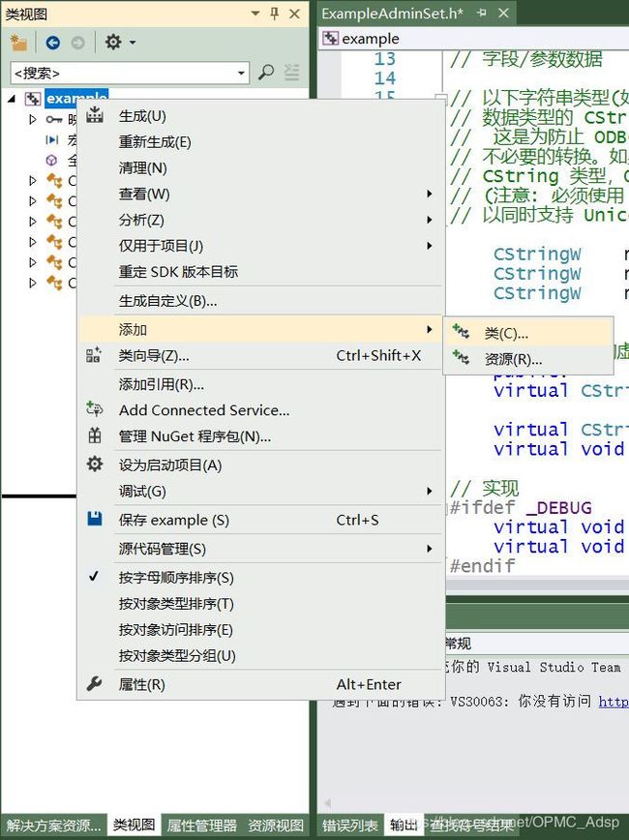The image size is (629, 840).
Task: Click the new folder icon in Class View toolbar
Action: [18, 43]
